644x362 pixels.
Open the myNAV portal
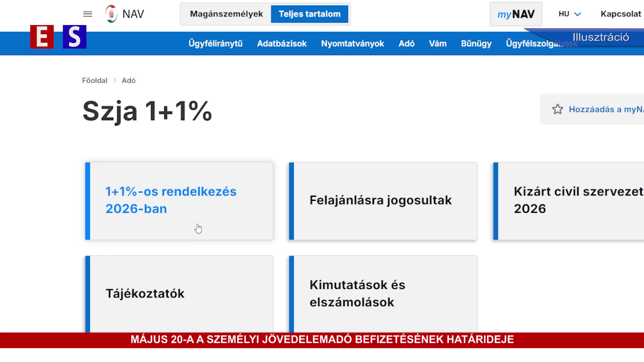click(x=516, y=14)
